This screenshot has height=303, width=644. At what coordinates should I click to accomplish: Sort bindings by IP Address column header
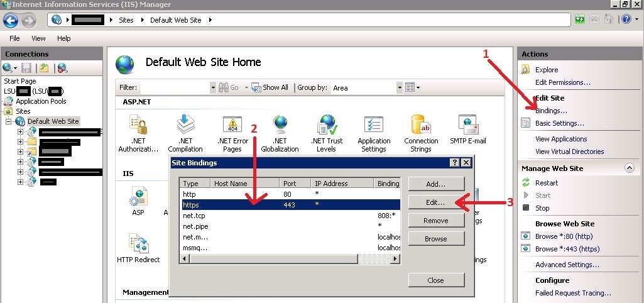pyautogui.click(x=342, y=184)
